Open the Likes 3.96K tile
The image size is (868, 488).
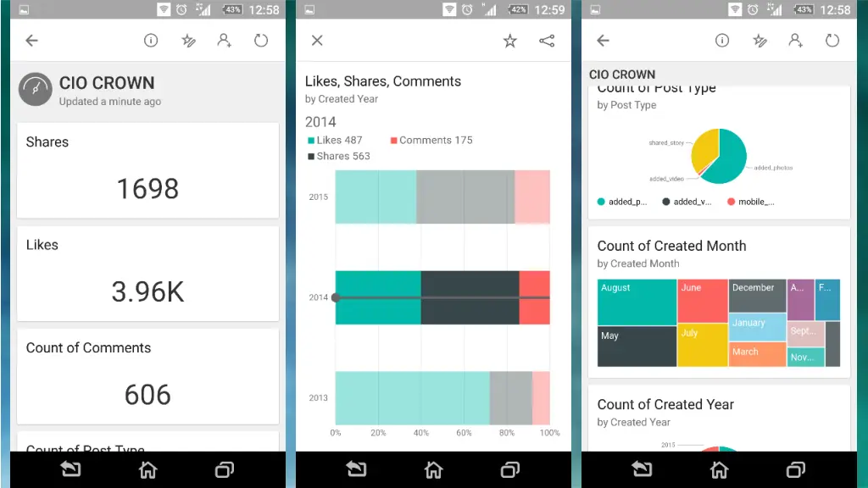point(147,274)
